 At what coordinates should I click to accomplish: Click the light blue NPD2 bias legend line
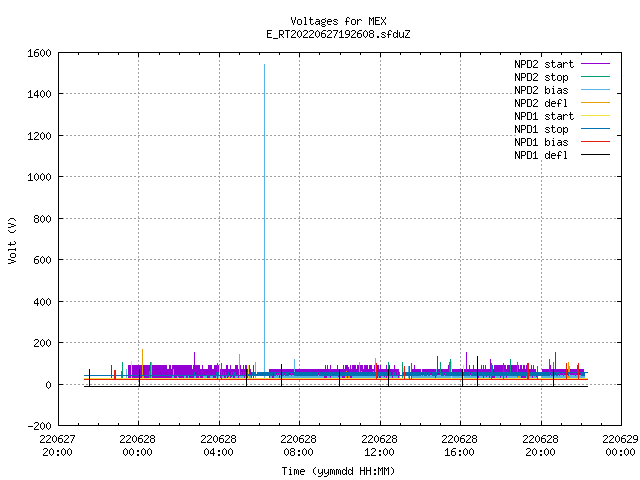pyautogui.click(x=595, y=90)
